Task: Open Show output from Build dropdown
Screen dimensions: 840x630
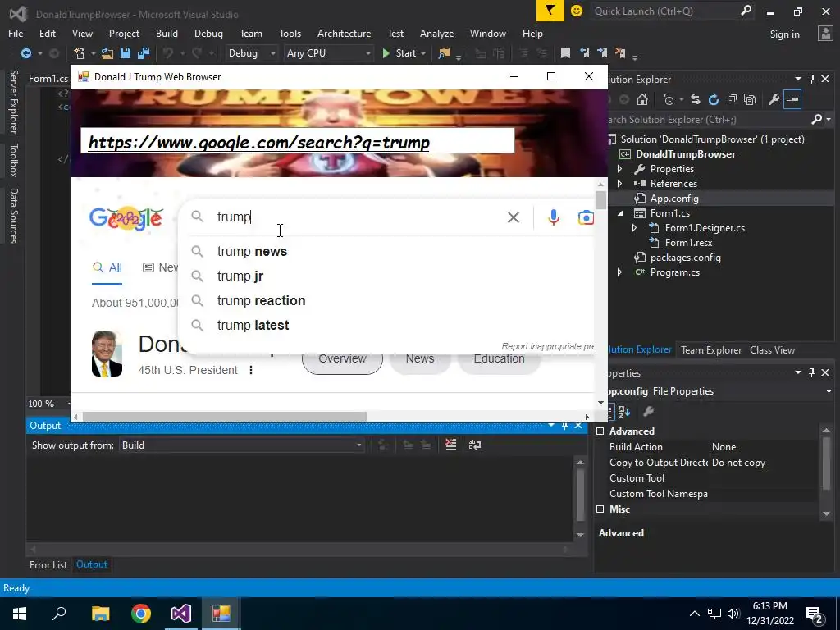Action: coord(241,445)
